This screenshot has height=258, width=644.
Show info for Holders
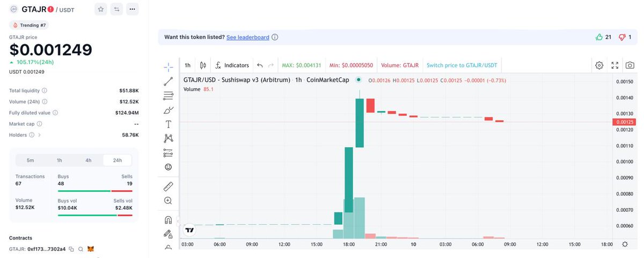[x=32, y=135]
